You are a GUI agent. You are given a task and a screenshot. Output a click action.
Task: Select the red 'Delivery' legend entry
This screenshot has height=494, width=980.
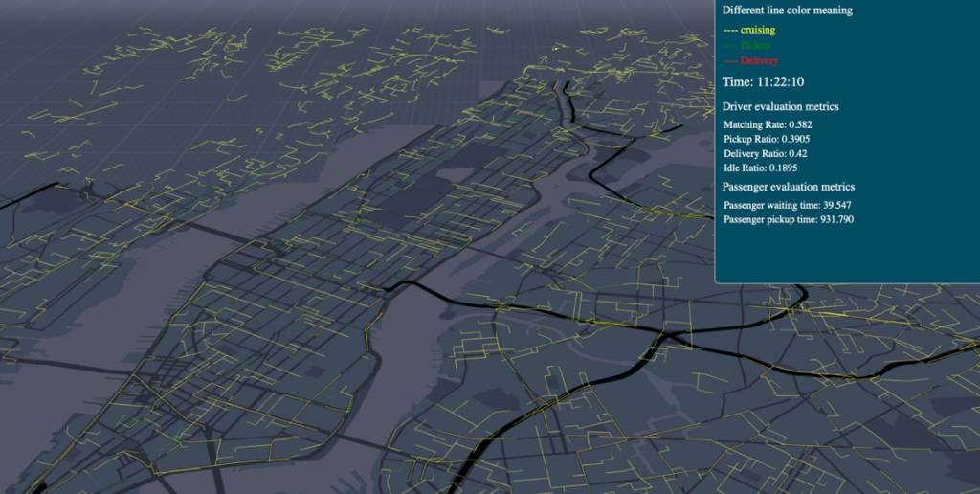750,61
